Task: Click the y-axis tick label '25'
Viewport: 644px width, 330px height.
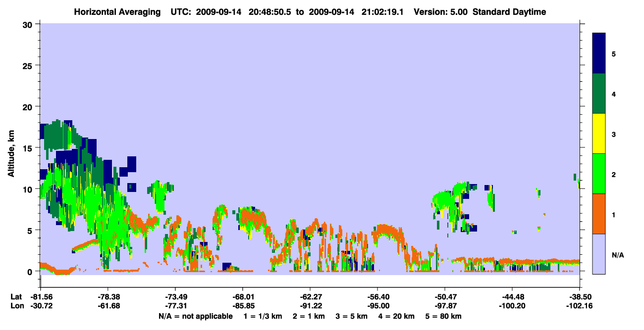Action: 29,66
